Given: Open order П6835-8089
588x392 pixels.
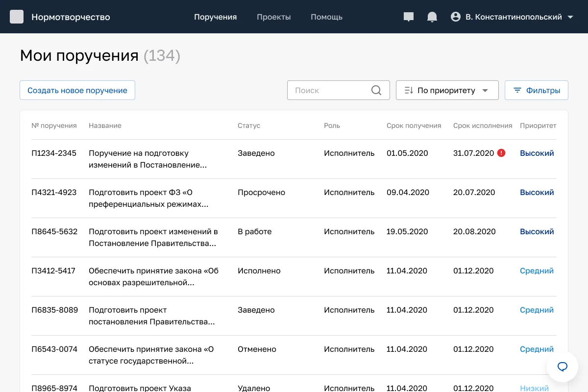Looking at the screenshot, I should click(54, 310).
